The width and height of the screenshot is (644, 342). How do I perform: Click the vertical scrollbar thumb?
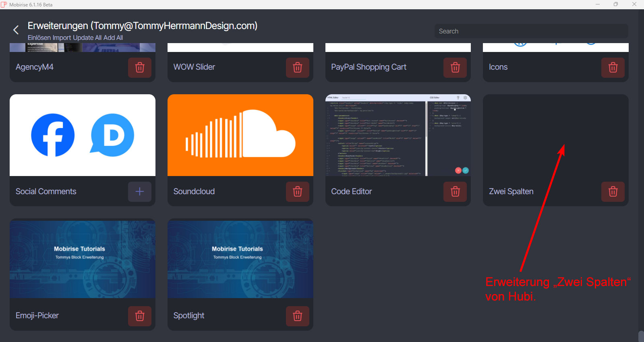(641, 336)
